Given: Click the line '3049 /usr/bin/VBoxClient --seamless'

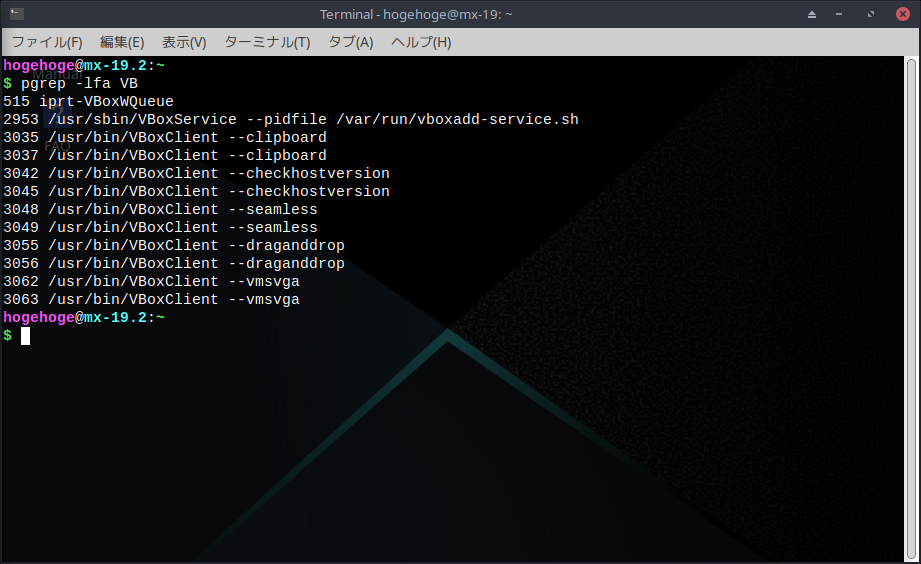Looking at the screenshot, I should pyautogui.click(x=160, y=227).
